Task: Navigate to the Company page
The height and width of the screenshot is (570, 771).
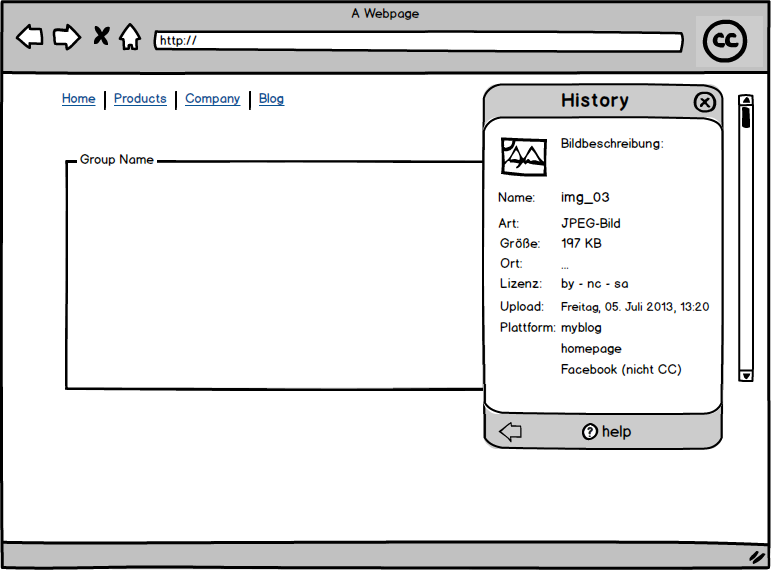Action: 212,99
